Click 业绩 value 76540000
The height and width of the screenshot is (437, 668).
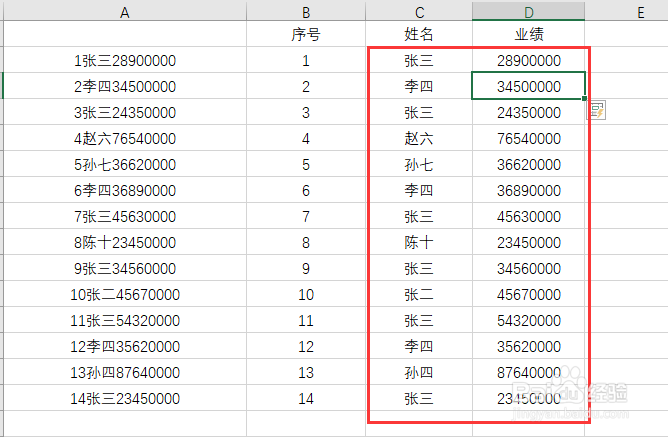(x=529, y=138)
